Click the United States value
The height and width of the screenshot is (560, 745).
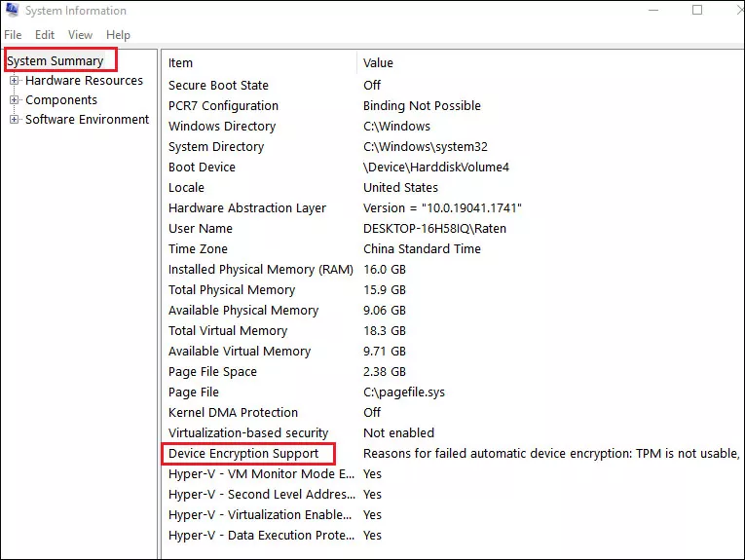click(400, 187)
